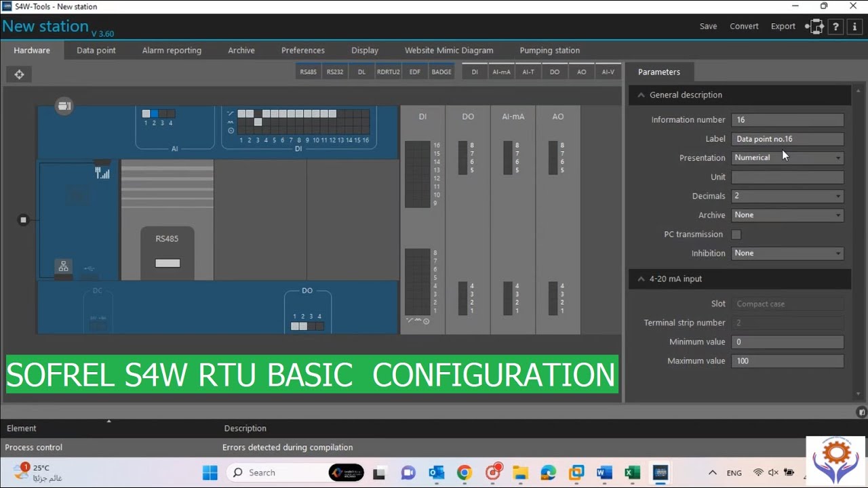Open the process control diagram icon
Image resolution: width=868 pixels, height=488 pixels.
coord(816,26)
